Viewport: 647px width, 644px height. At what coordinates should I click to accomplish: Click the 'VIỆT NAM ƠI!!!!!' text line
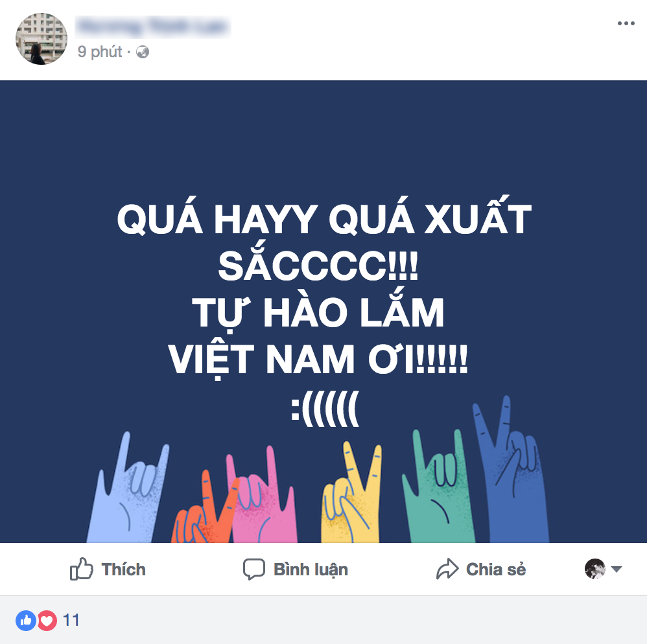point(318,360)
